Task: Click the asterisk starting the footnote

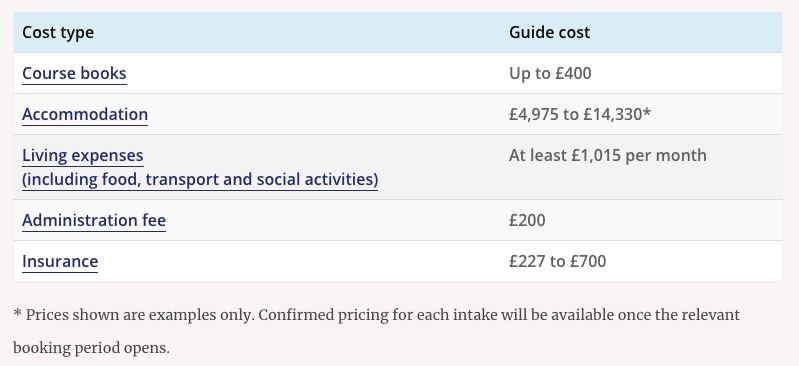Action: coord(17,313)
